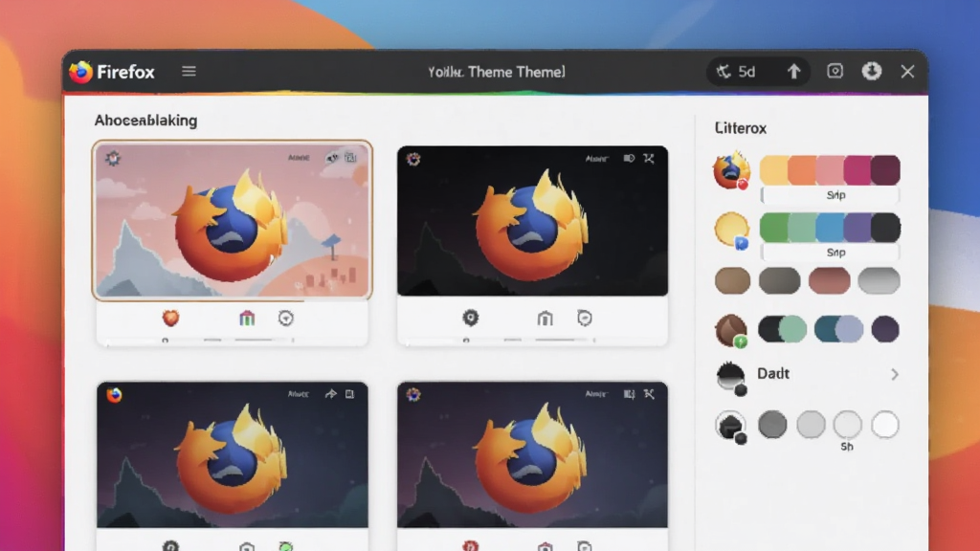Screen dimensions: 980x551
Task: Click the panel icon on bottom-right theme
Action: 629,393
